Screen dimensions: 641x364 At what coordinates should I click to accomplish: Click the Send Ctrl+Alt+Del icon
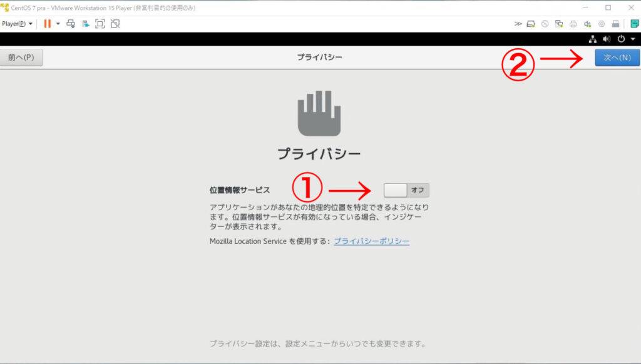pyautogui.click(x=71, y=24)
